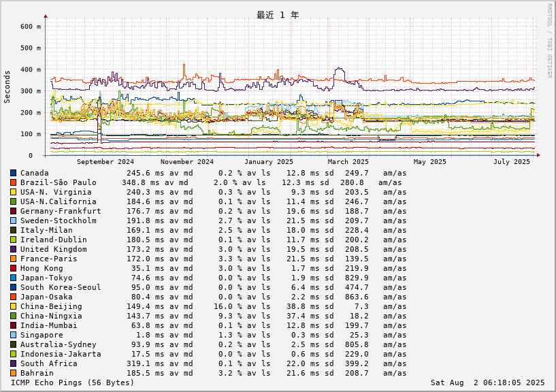
Task: Select the "France-Paris" legend label
Action: coord(48,259)
